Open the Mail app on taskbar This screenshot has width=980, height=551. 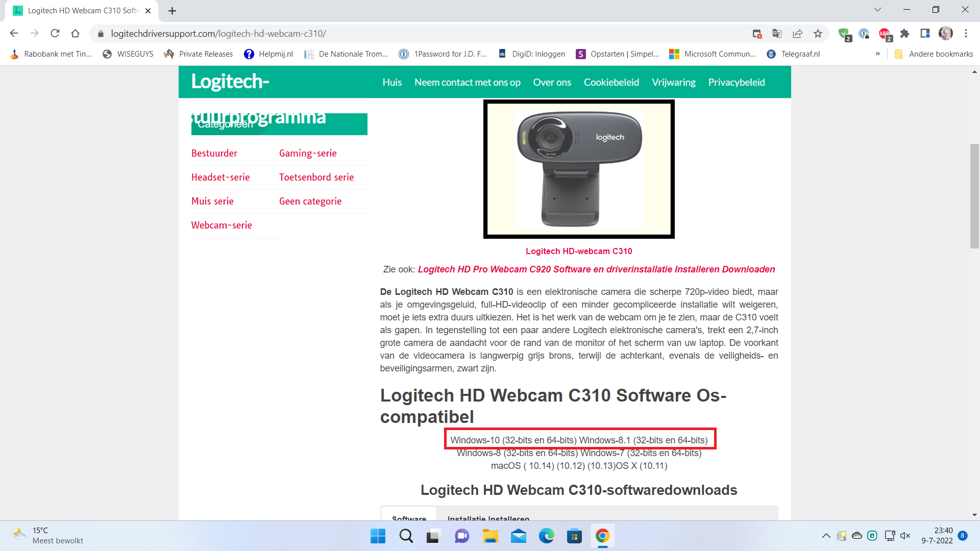[519, 536]
